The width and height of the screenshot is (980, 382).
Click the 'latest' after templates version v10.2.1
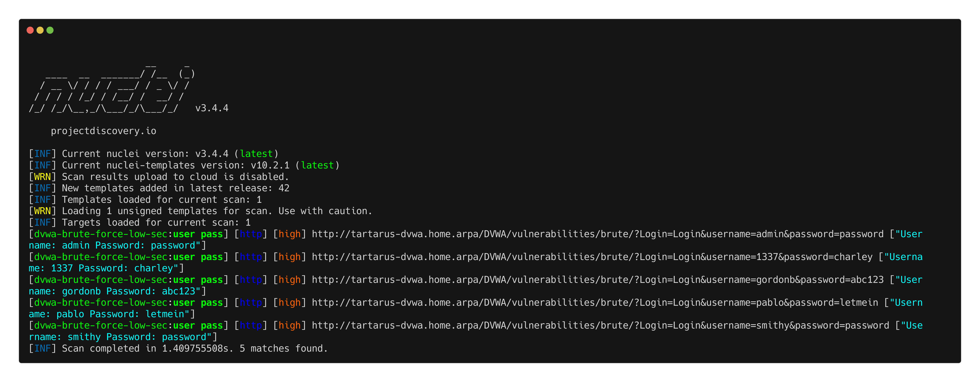coord(317,165)
